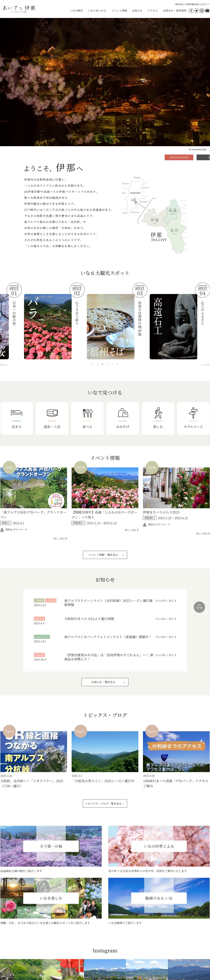Open アクセス menu item

153,11
